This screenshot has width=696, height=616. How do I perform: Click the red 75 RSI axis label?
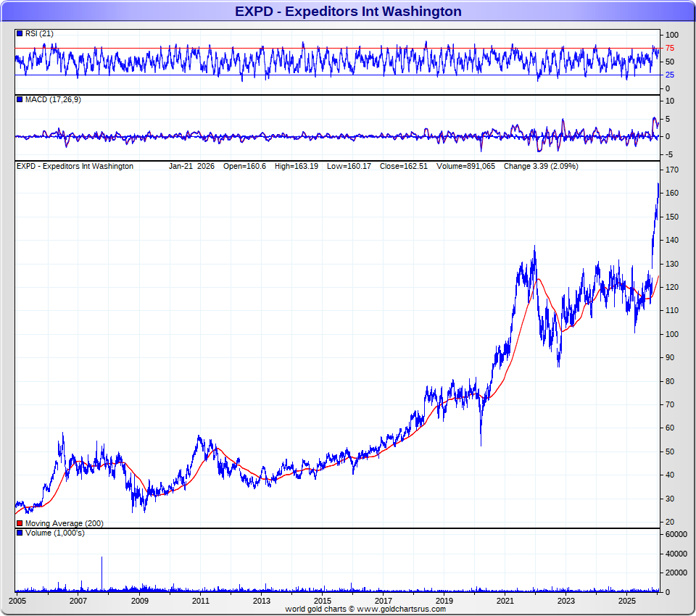coord(671,48)
